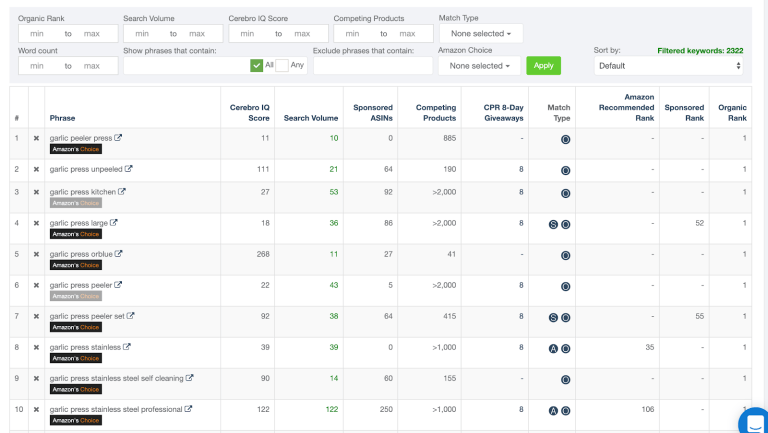The width and height of the screenshot is (768, 433).
Task: Sort by Organic Rank column header
Action: click(732, 113)
